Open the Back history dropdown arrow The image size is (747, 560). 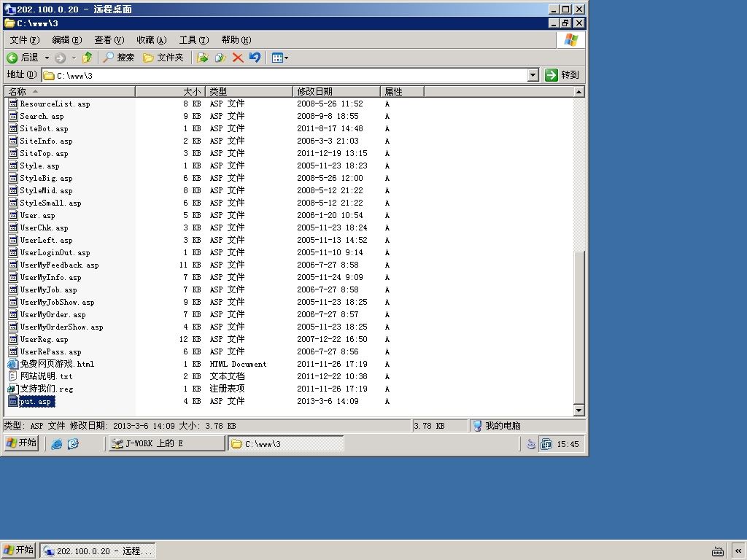(x=47, y=58)
